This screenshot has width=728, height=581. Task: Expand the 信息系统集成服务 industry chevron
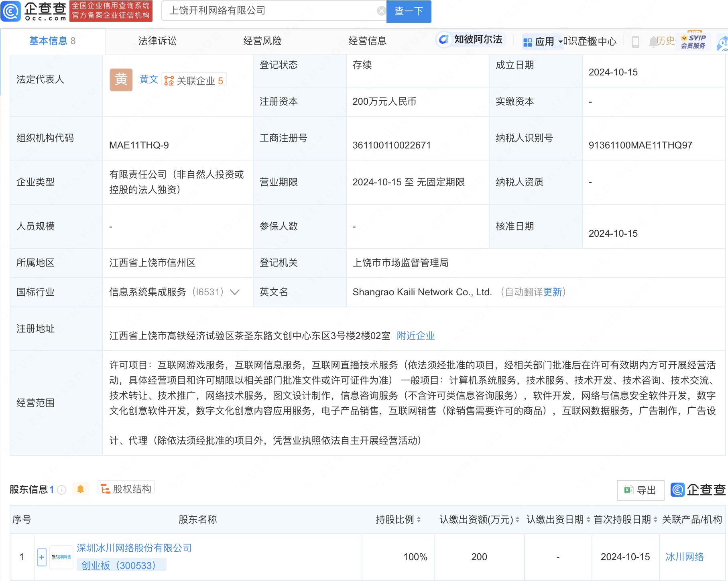[x=235, y=292]
